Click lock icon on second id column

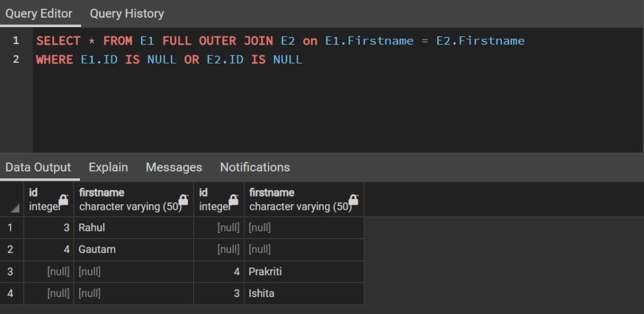coord(233,200)
